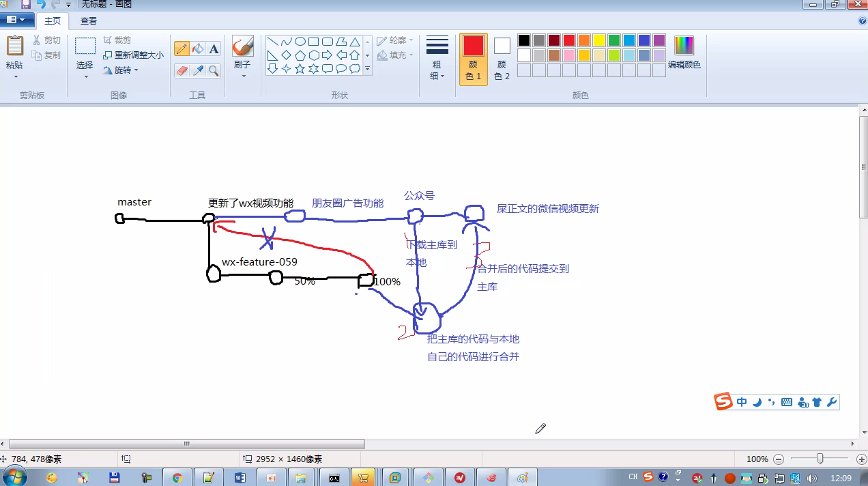Choose the Oval shape
This screenshot has width=868, height=486.
click(300, 42)
